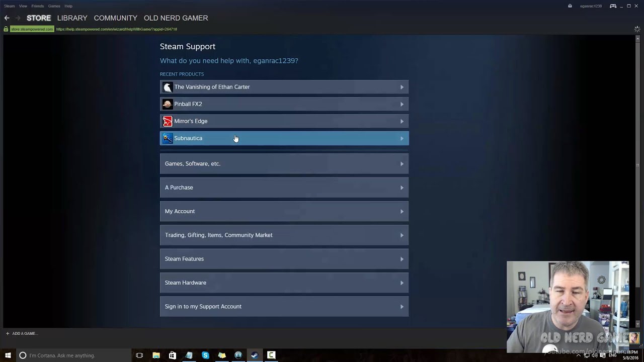
Task: Switch to the COMMUNITY tab
Action: [x=115, y=18]
